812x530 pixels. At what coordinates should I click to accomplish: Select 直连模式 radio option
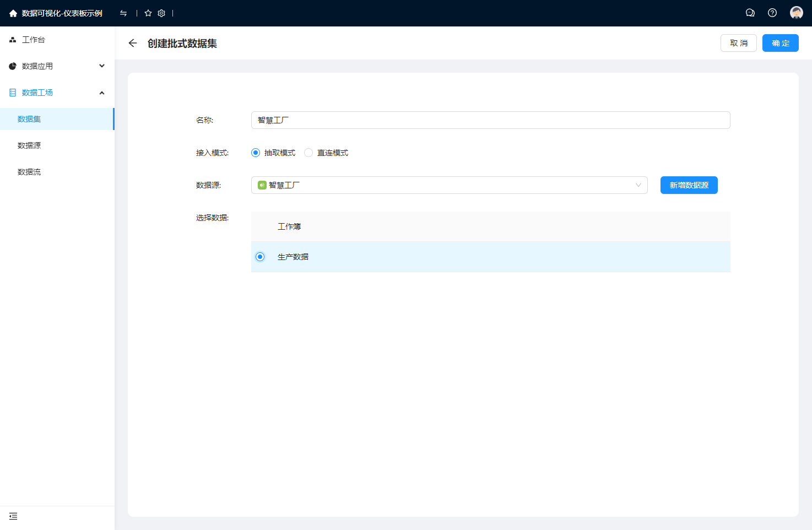pyautogui.click(x=308, y=153)
